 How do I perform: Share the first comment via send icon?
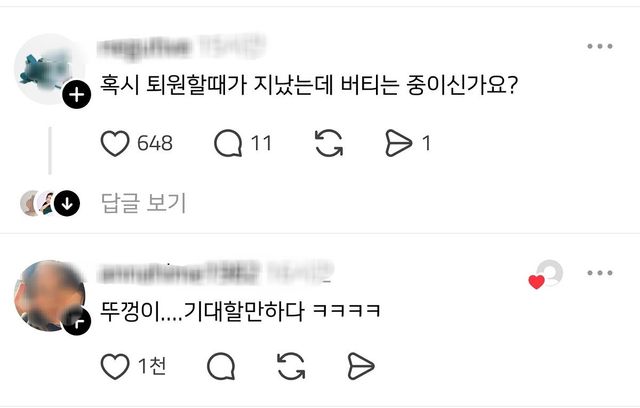pyautogui.click(x=399, y=143)
